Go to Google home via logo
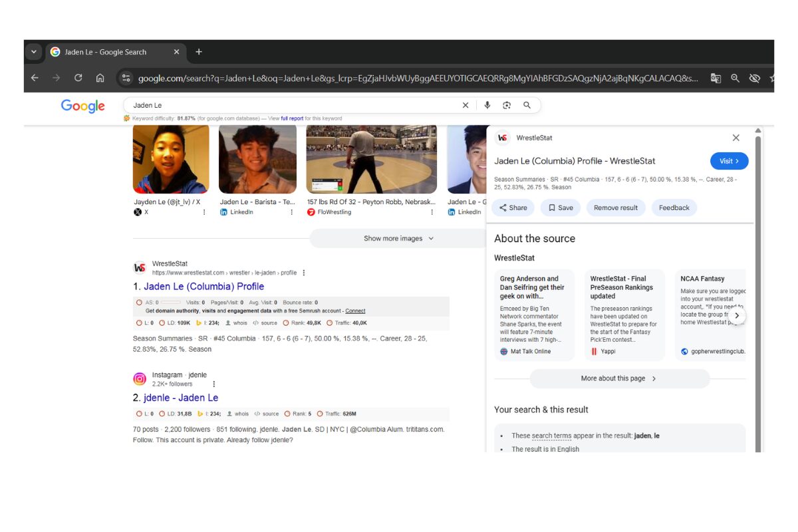This screenshot has width=798, height=532. point(83,106)
